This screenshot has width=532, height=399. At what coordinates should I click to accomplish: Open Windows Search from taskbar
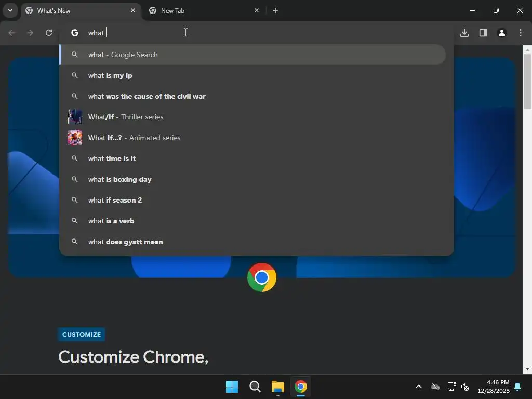tap(255, 387)
